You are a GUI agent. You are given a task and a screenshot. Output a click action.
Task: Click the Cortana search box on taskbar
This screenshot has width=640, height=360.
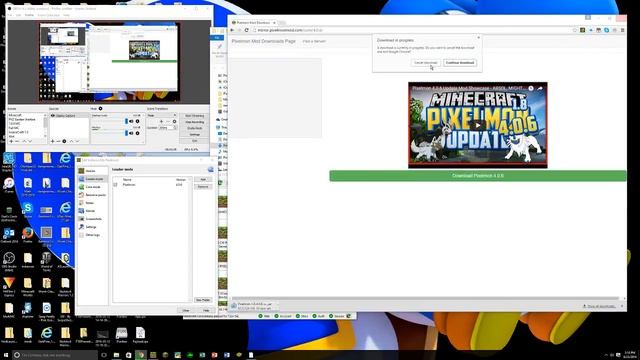click(55, 356)
